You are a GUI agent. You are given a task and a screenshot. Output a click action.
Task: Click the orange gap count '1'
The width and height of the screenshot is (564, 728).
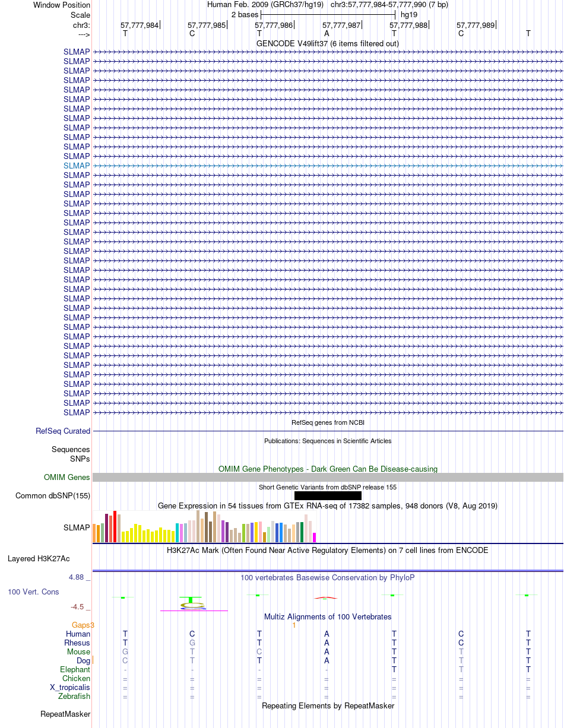coord(294,625)
